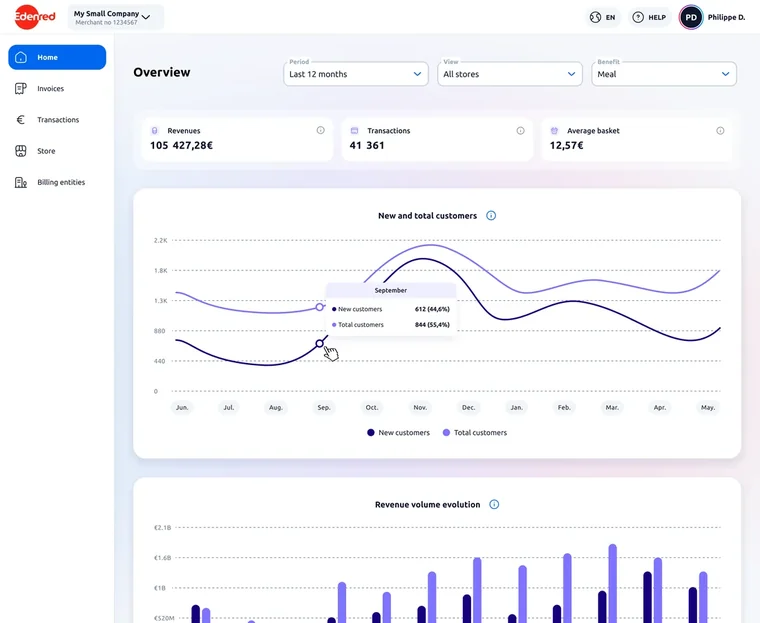Select the May. month label
The height and width of the screenshot is (623, 760).
[708, 408]
